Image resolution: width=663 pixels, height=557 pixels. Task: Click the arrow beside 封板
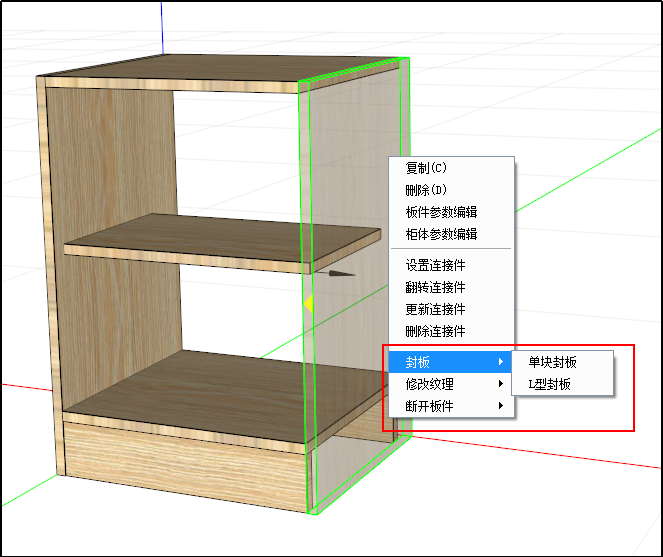(501, 362)
